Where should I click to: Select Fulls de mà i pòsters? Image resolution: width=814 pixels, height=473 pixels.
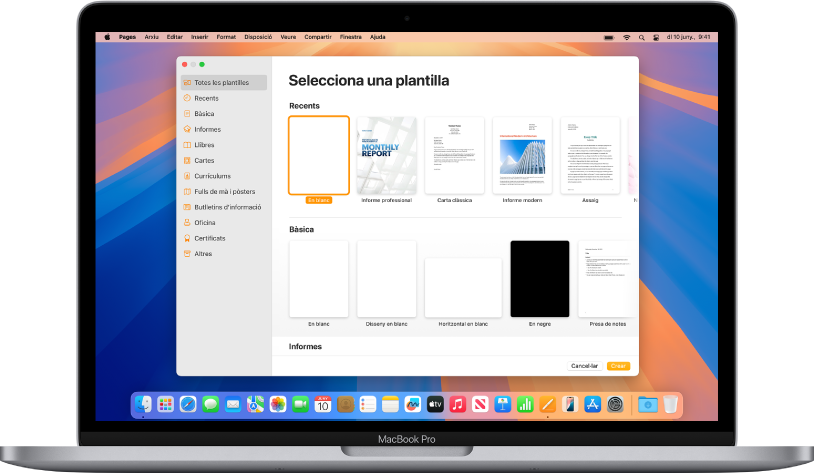point(224,192)
